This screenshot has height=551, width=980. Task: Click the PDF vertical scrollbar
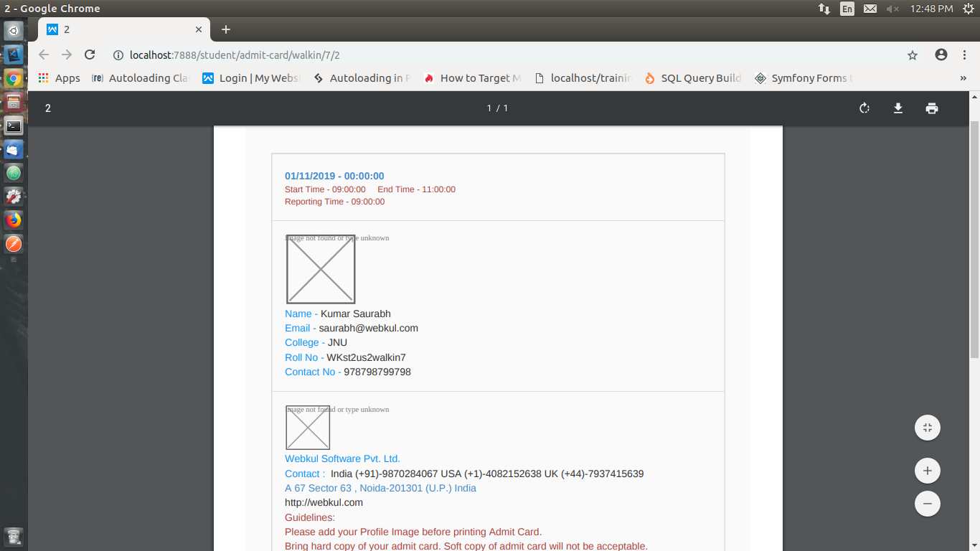[974, 237]
